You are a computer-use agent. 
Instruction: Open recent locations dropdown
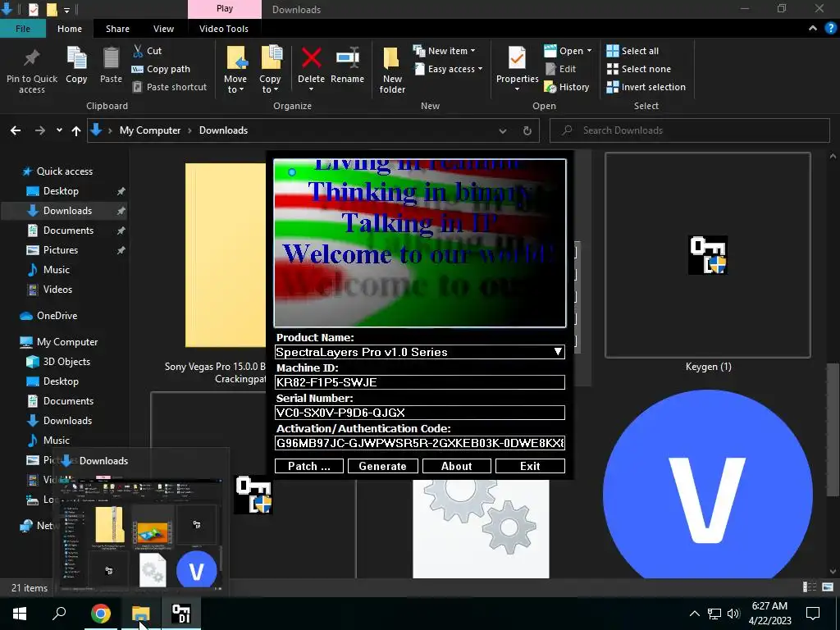click(x=59, y=130)
